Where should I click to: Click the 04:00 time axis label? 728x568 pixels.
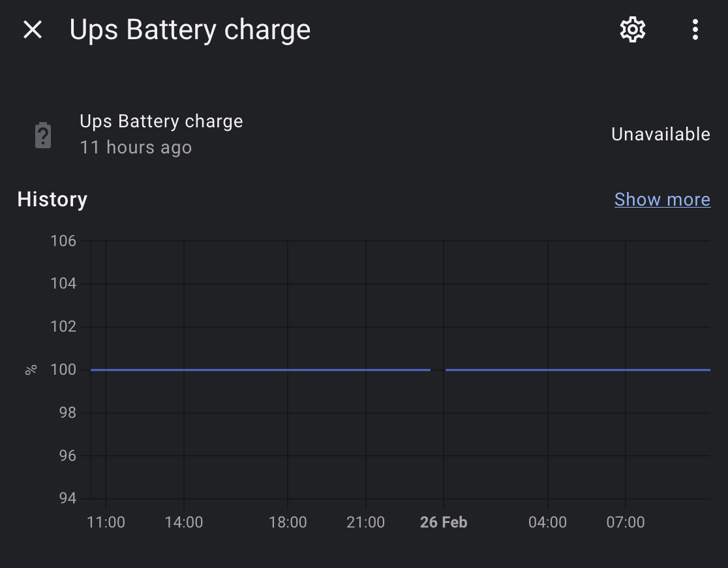[547, 522]
